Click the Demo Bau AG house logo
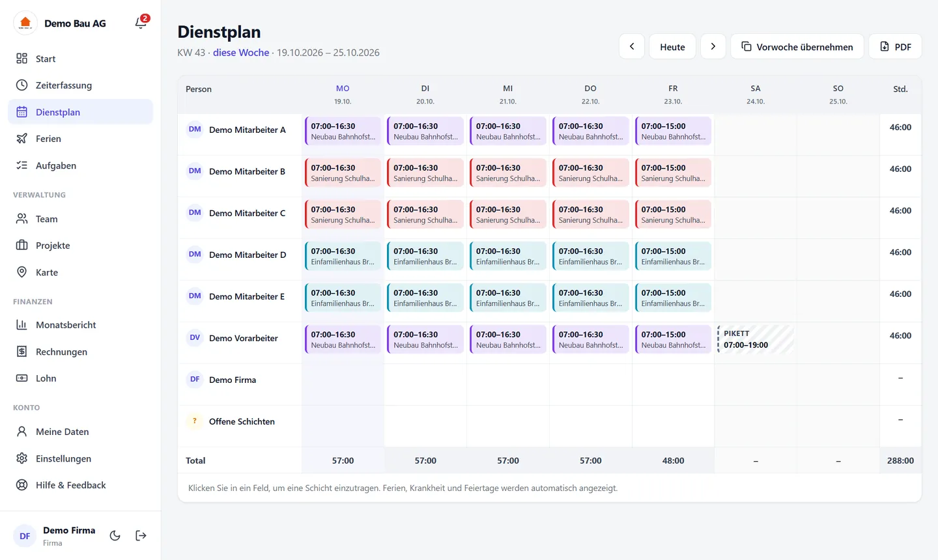 [x=25, y=23]
